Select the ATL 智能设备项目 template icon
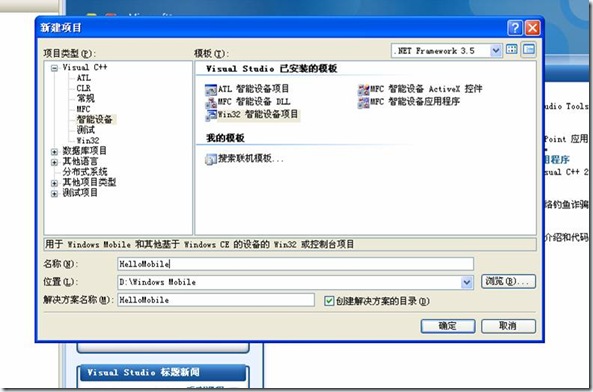The height and width of the screenshot is (392, 593). (211, 90)
